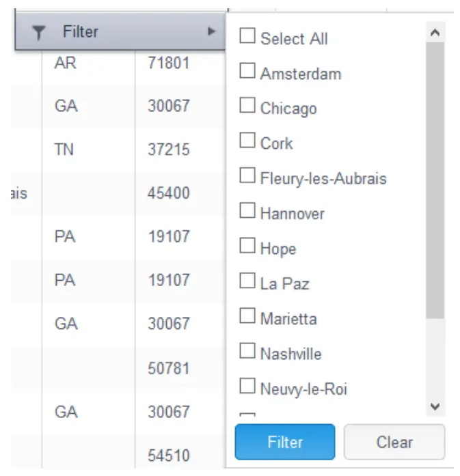Image resolution: width=460 pixels, height=476 pixels.
Task: Check Fleury-les-Aubrais in the list
Action: click(x=247, y=177)
